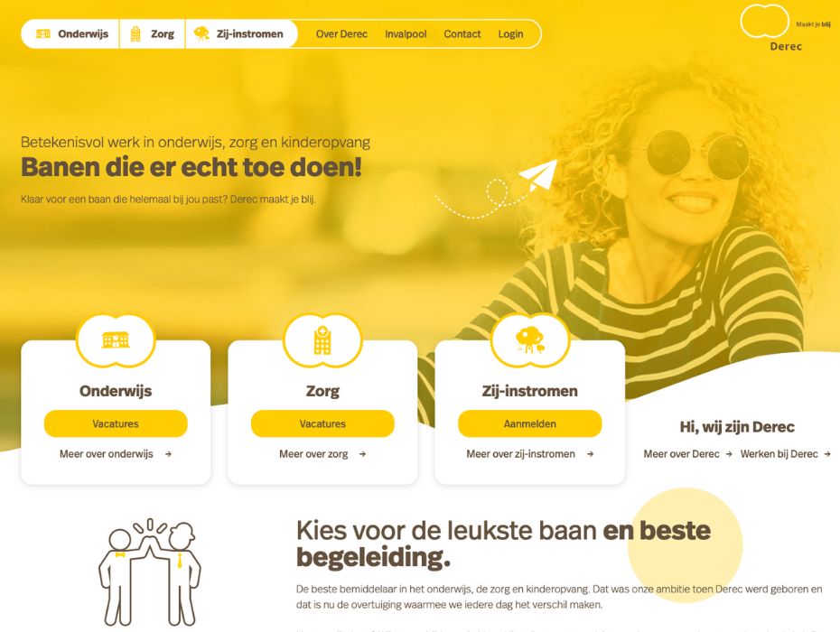Click the high-five people illustration

tap(149, 572)
